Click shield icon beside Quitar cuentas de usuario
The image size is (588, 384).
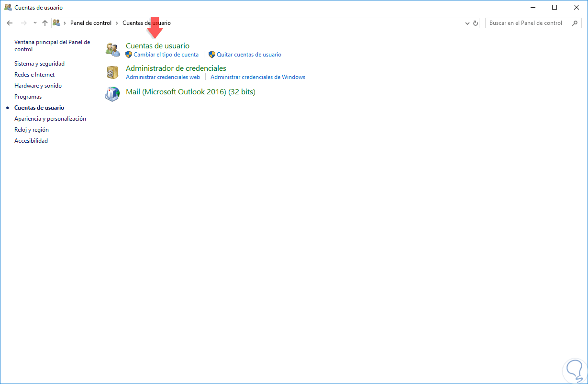[x=212, y=55]
